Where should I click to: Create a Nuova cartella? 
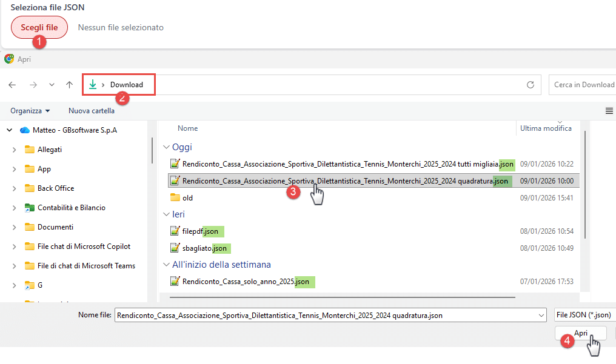point(92,111)
